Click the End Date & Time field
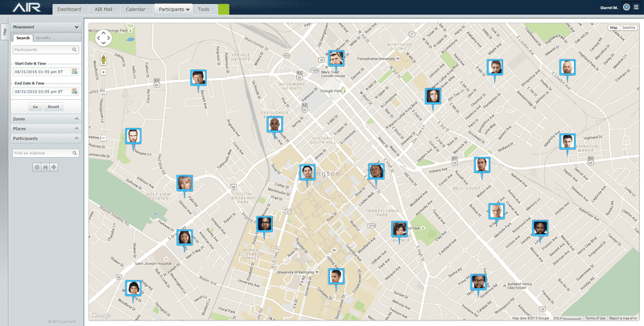Screen dimensions: 644x326 pyautogui.click(x=46, y=92)
